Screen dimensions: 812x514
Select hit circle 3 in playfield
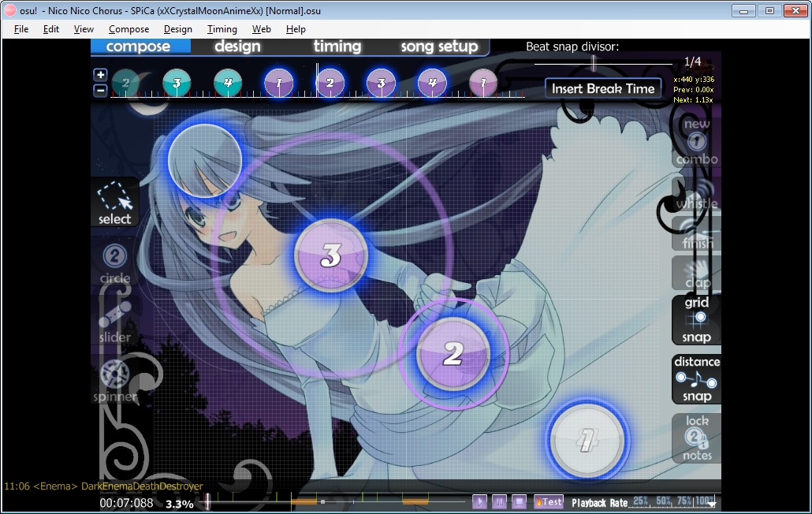click(331, 255)
